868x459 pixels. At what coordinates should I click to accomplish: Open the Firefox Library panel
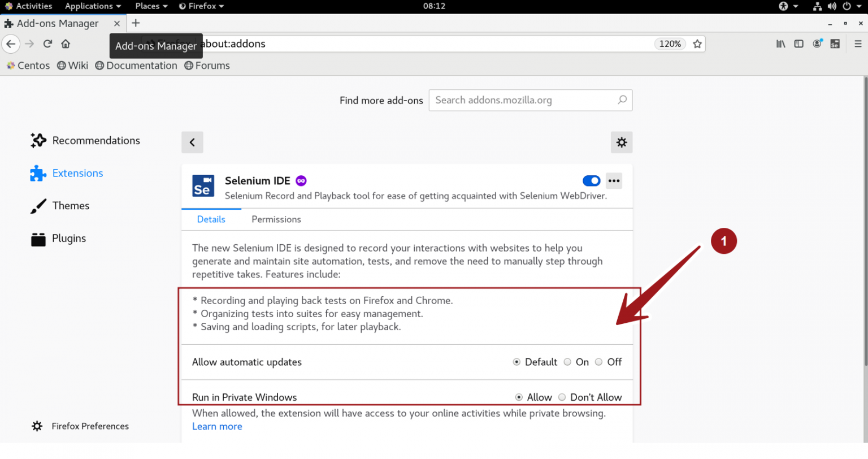pyautogui.click(x=780, y=44)
